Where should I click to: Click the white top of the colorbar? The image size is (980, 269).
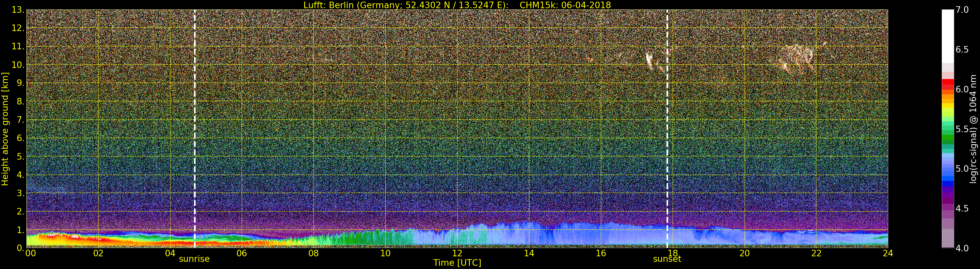948,36
